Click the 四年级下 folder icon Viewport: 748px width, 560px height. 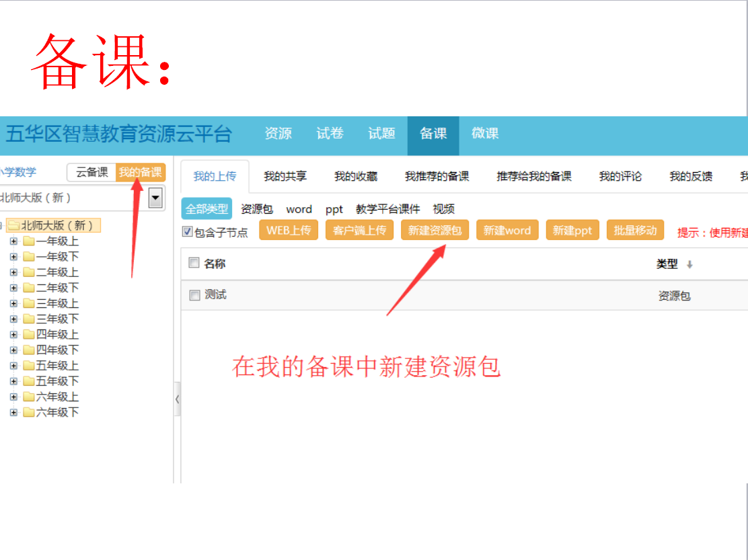pos(29,350)
